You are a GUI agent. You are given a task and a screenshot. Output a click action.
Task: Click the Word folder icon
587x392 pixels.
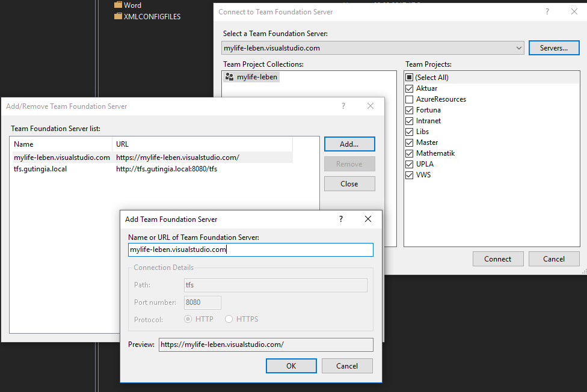[x=118, y=5]
